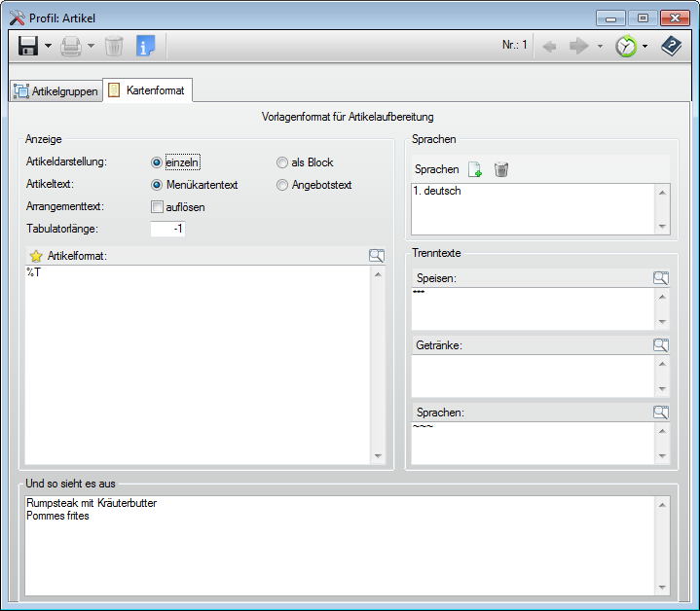700x611 pixels.
Task: Expand the Save button dropdown arrow
Action: tap(48, 46)
